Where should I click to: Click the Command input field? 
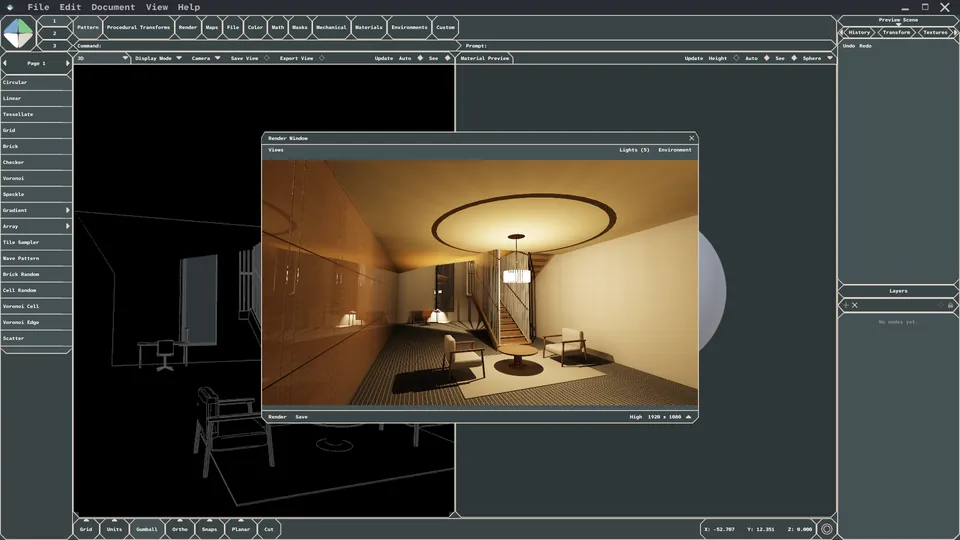[x=266, y=46]
